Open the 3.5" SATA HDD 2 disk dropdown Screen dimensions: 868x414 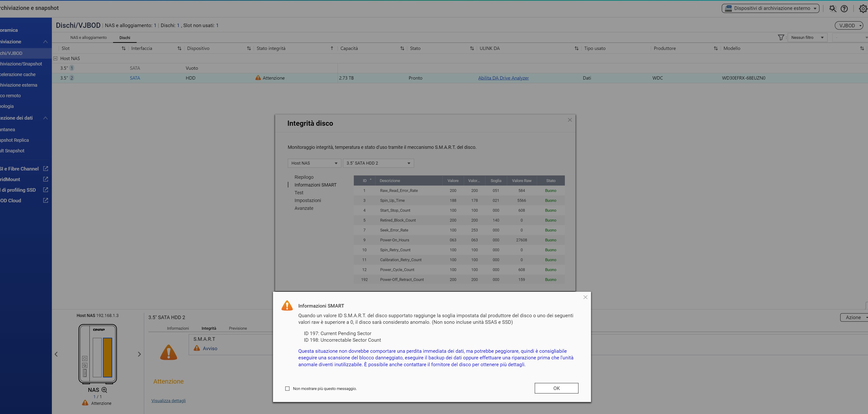[x=378, y=163]
